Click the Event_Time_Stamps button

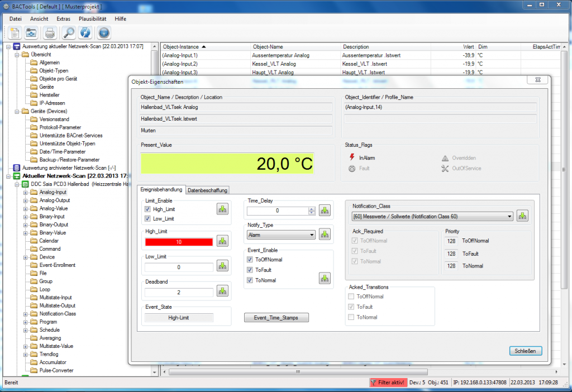point(276,317)
